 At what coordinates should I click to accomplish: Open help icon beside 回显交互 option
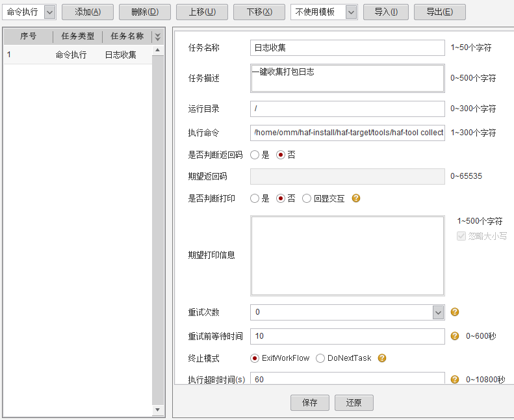[x=356, y=198]
